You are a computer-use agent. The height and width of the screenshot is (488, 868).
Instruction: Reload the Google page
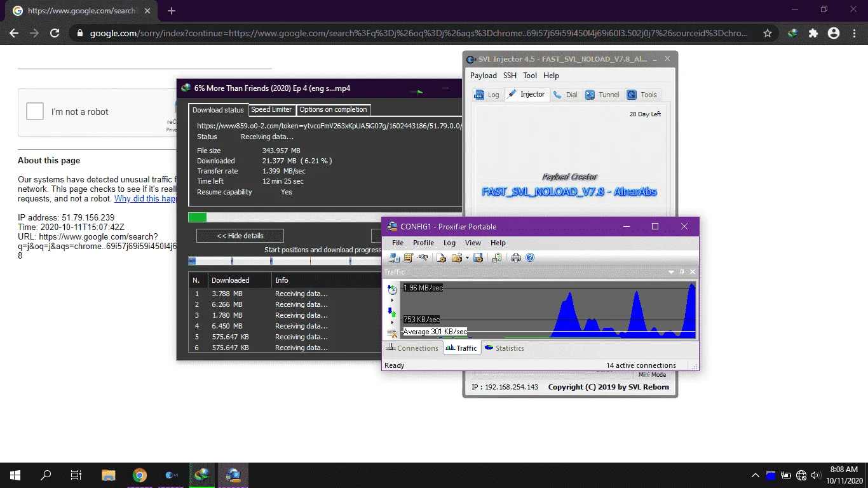pyautogui.click(x=55, y=33)
